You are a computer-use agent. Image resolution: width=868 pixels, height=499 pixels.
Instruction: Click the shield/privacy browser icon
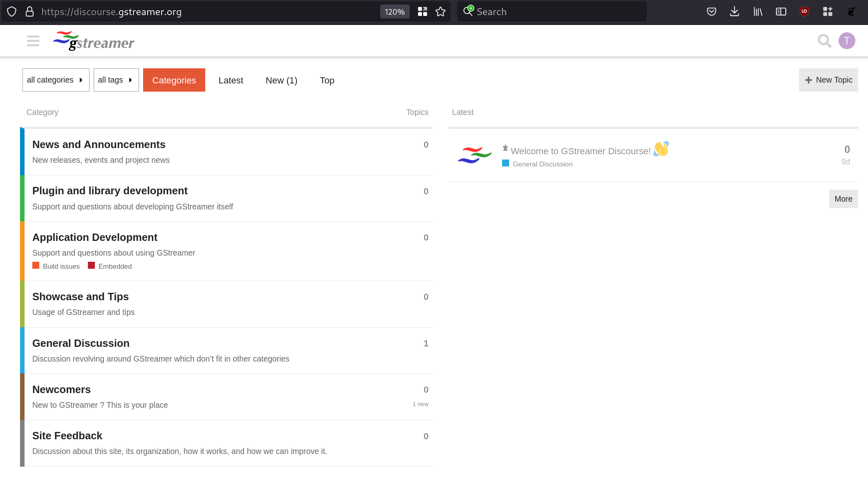tap(12, 11)
